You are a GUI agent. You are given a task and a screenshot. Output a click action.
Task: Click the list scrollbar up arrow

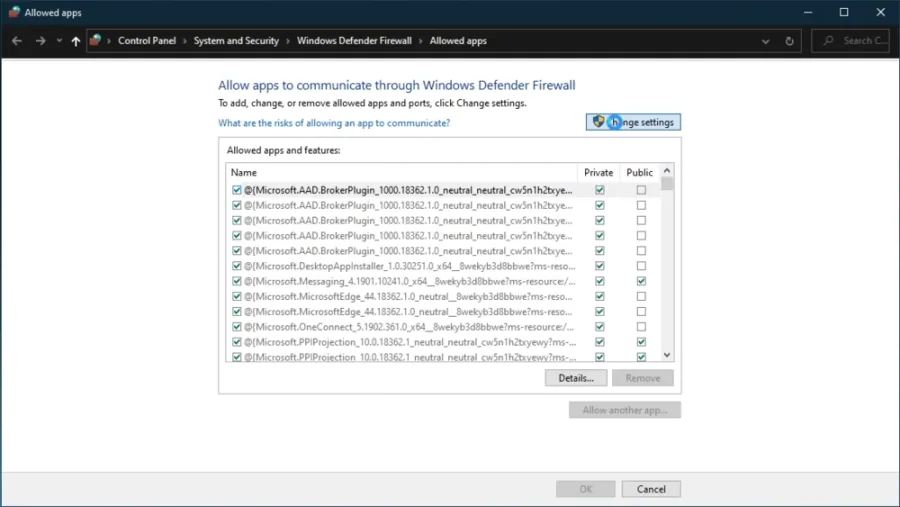[x=666, y=171]
